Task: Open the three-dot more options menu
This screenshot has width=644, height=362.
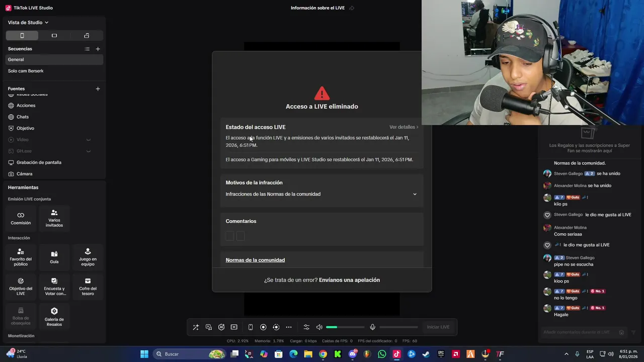Action: pyautogui.click(x=289, y=327)
